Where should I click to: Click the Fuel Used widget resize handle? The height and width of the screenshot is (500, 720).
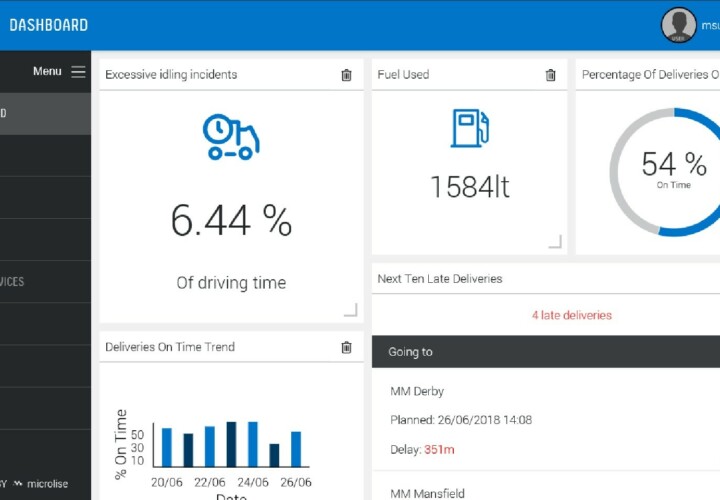[555, 242]
